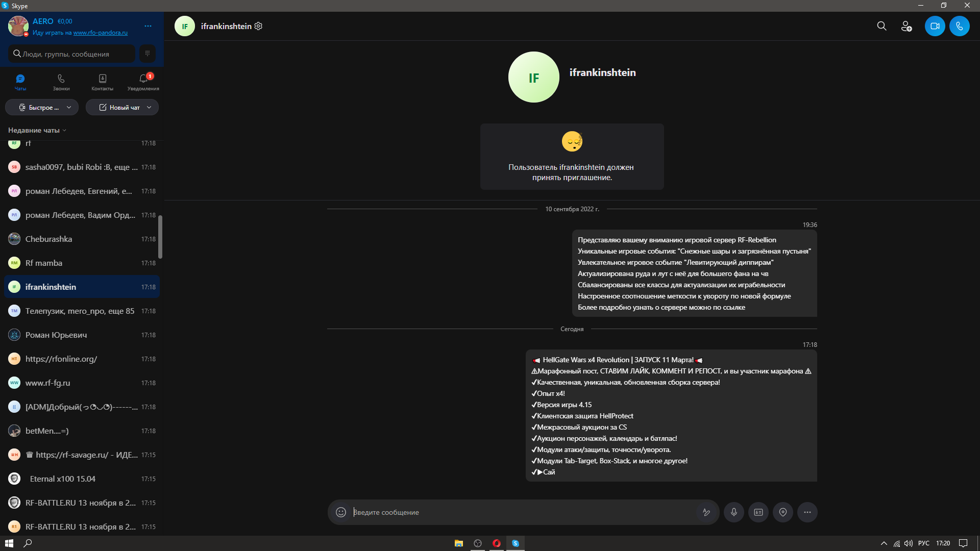Open the more menu next to AERO profile
Viewport: 980px width, 551px height.
[148, 26]
